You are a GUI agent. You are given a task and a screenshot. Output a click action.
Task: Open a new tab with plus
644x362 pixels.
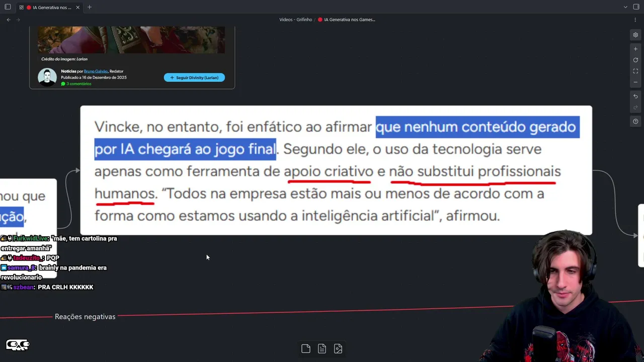point(90,7)
